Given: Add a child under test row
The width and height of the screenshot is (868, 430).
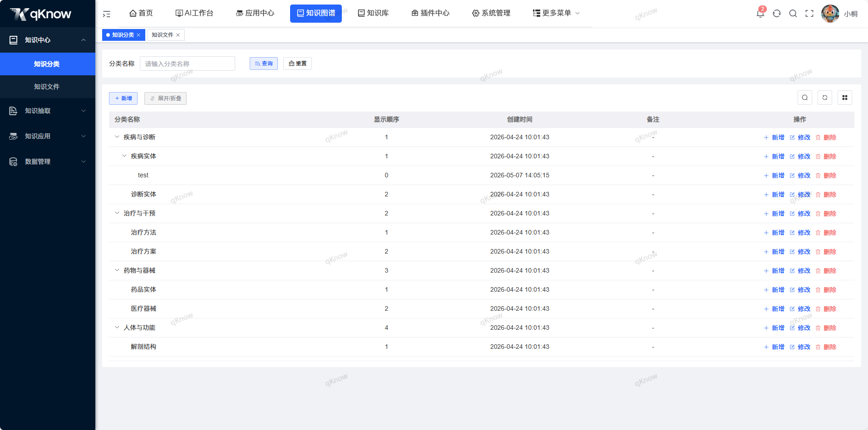Looking at the screenshot, I should click(774, 176).
